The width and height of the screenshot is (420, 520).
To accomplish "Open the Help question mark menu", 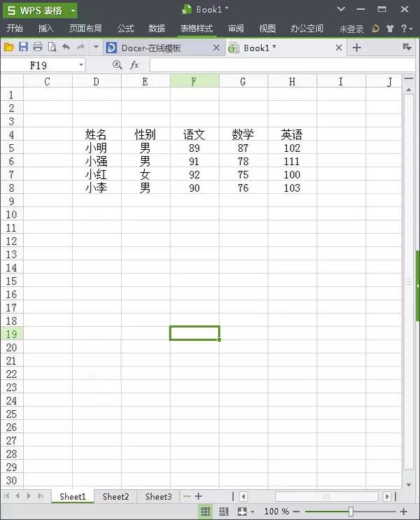I will [x=407, y=29].
